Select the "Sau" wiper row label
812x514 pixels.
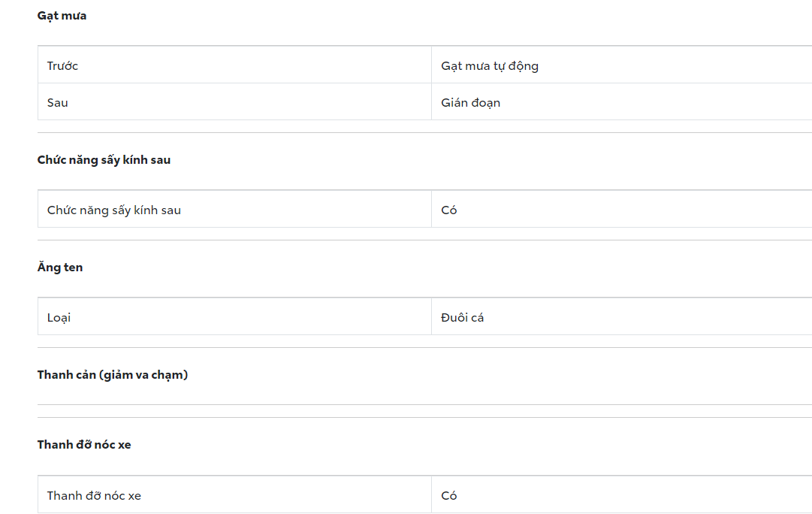[x=58, y=103]
